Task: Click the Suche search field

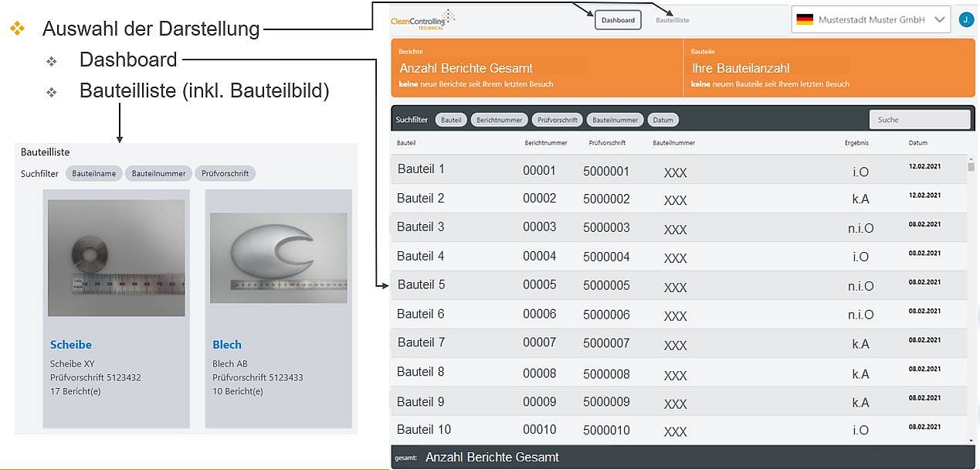Action: click(x=919, y=120)
